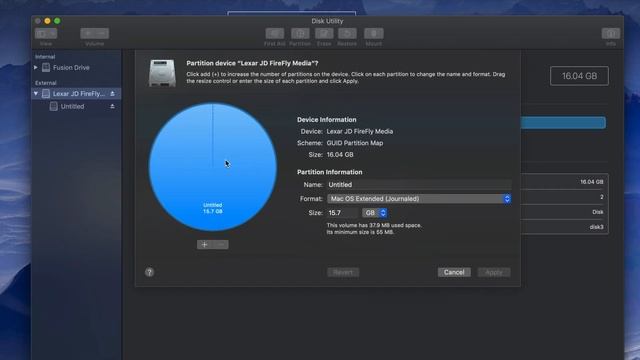Screen dimensions: 640x360
Task: Eject the Untitled volume
Action: tap(112, 106)
